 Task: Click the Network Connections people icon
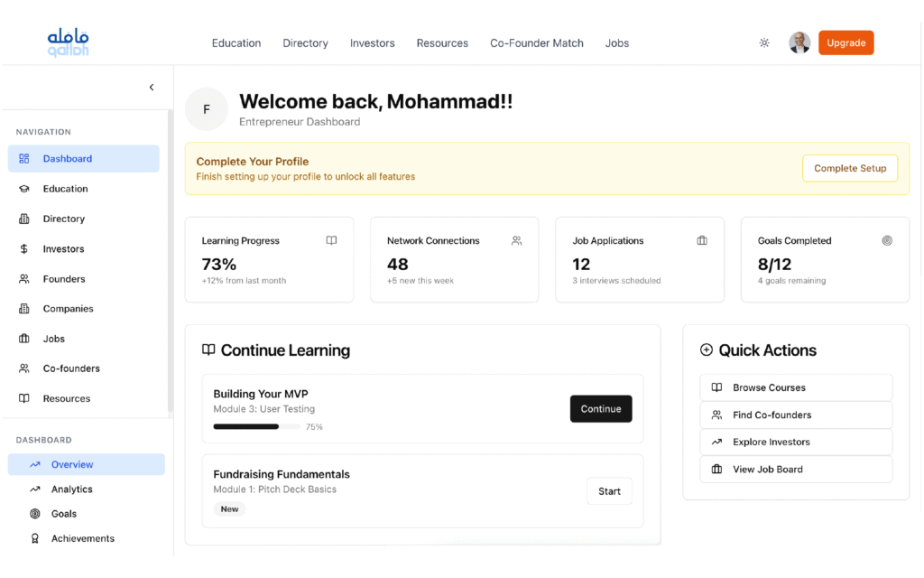(x=516, y=241)
